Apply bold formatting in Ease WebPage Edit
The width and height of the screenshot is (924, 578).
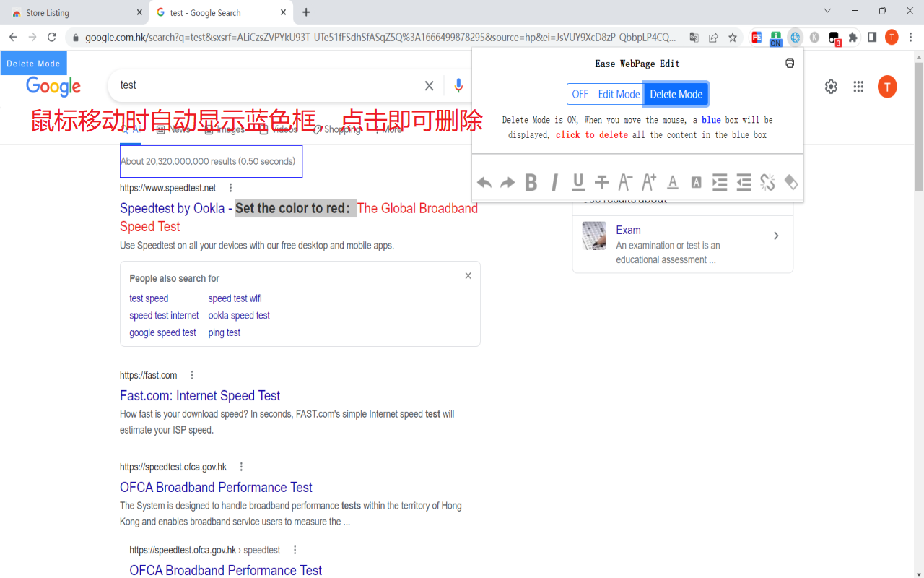point(531,183)
